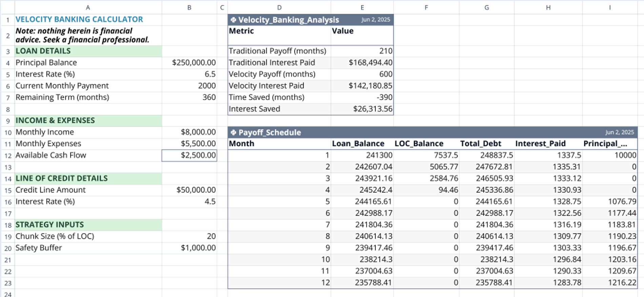Screen dimensions: 644x297
Task: Select month 12 loan balance 235788.41
Action: click(x=362, y=283)
